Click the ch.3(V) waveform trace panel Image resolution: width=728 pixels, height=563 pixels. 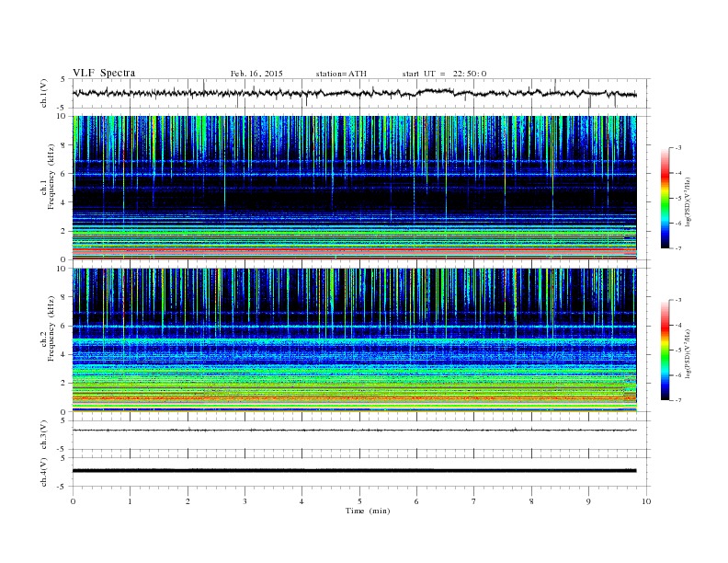(x=361, y=435)
